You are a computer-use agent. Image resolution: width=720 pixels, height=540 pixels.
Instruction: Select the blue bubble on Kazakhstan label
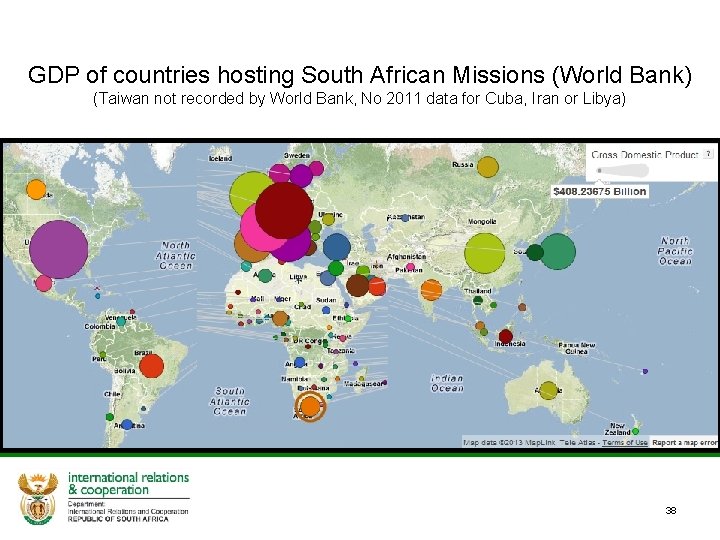[405, 218]
